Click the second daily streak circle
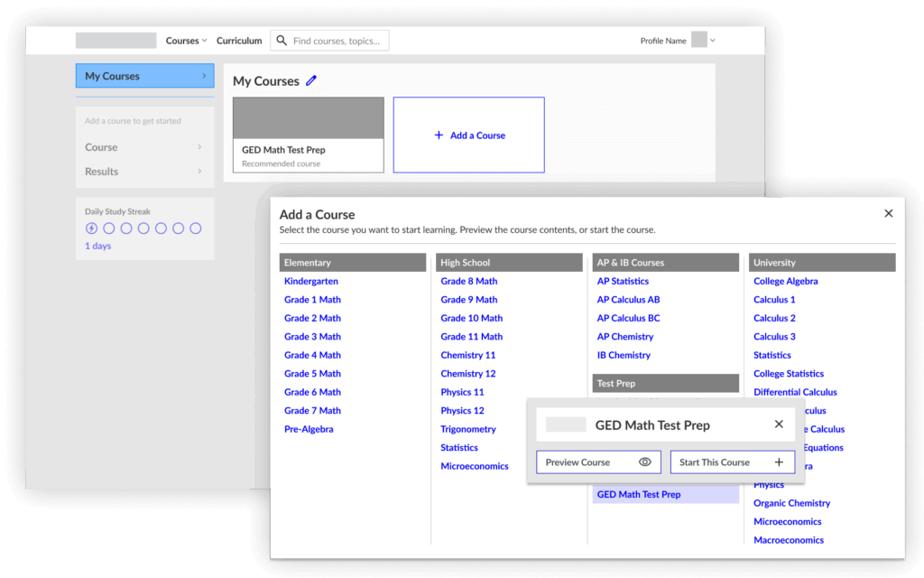The height and width of the screenshot is (578, 924). pos(108,228)
